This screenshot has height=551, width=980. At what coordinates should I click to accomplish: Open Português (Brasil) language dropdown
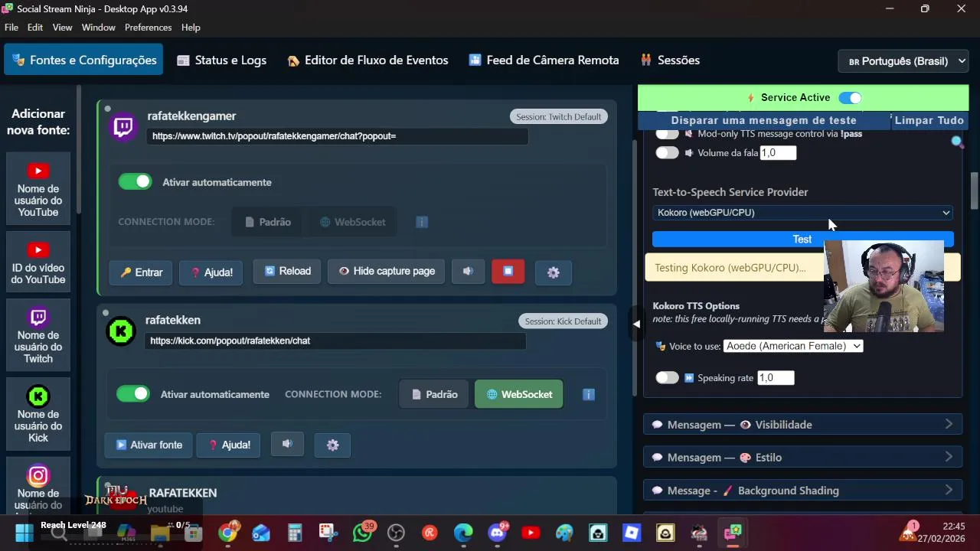click(x=903, y=61)
